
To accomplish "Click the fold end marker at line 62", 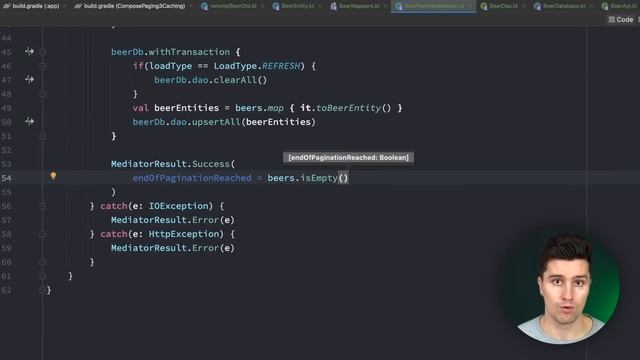I will (x=42, y=290).
